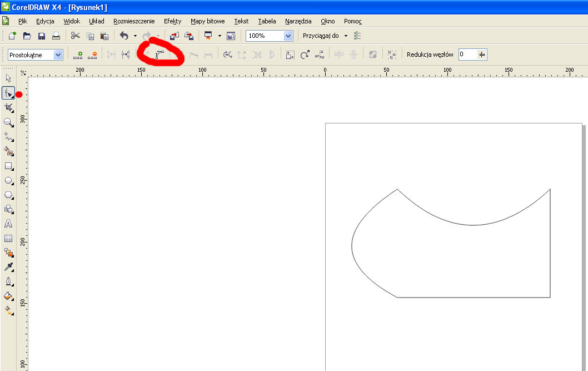The width and height of the screenshot is (588, 371).
Task: Expand the Prostokątne selection mode dropdown
Action: coord(58,55)
